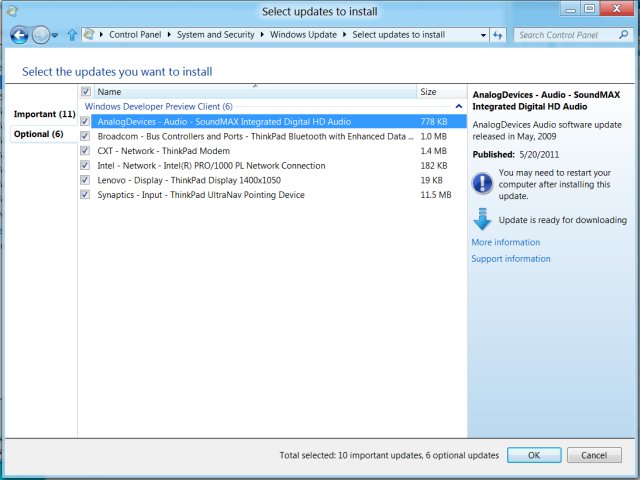
Task: Click the 182 KB size value
Action: [x=434, y=166]
